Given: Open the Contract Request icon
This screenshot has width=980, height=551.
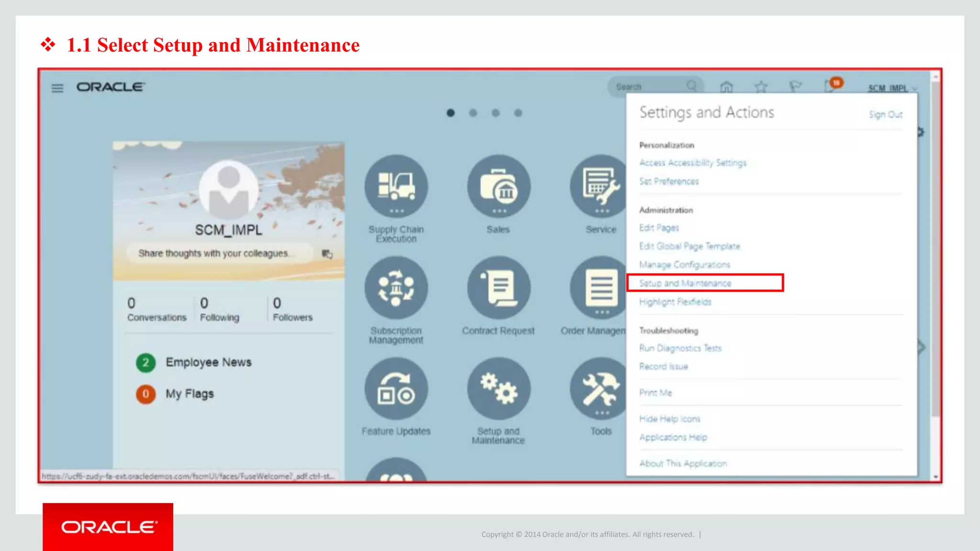Looking at the screenshot, I should tap(499, 288).
